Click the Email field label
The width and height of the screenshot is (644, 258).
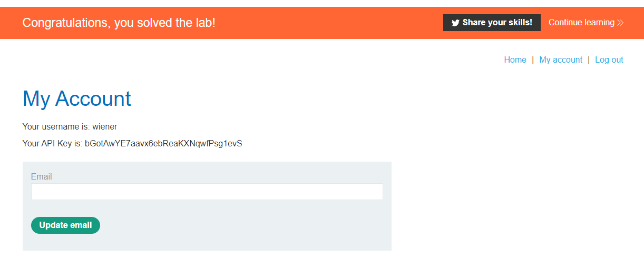42,177
